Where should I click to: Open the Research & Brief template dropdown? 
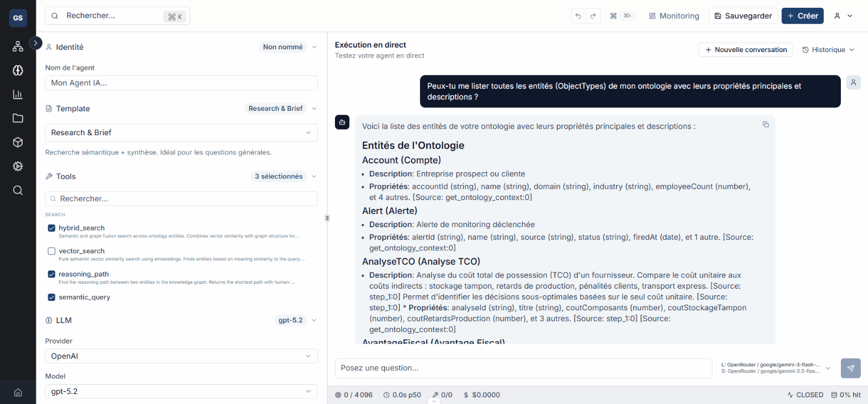(x=181, y=132)
